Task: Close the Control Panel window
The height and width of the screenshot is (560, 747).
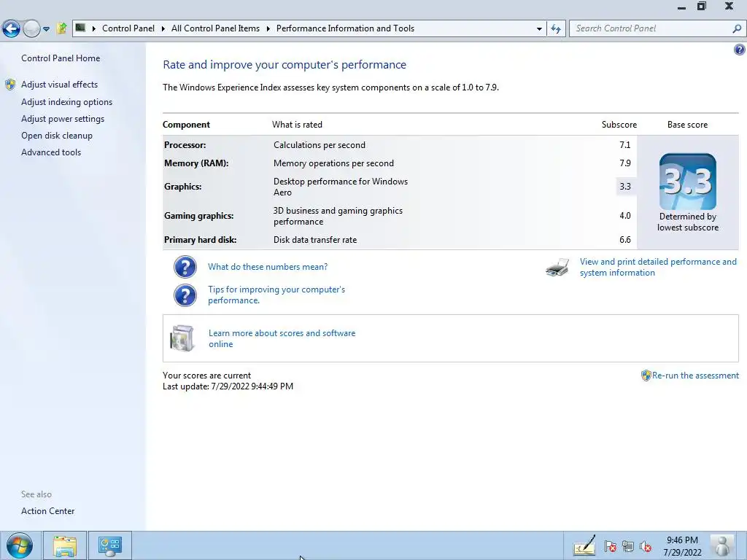Action: 729,6
